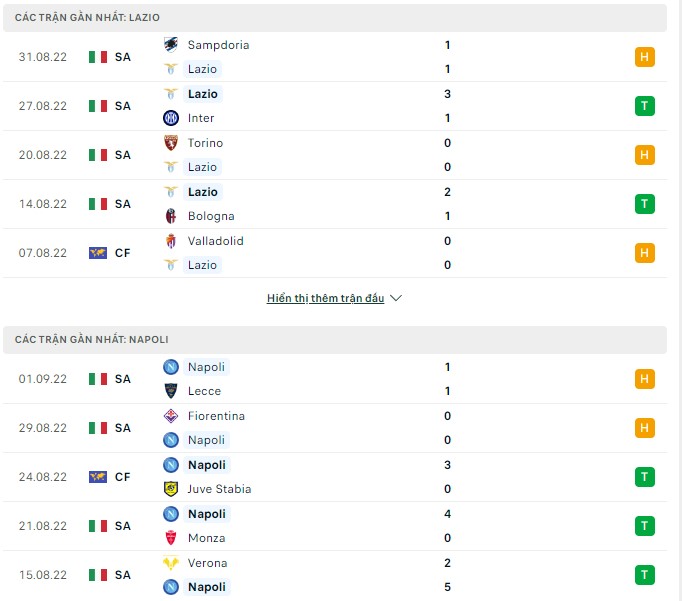Select the 'Các trận gần nhất: Napoli' header
Viewport: 682px width, 601px height.
coord(91,340)
